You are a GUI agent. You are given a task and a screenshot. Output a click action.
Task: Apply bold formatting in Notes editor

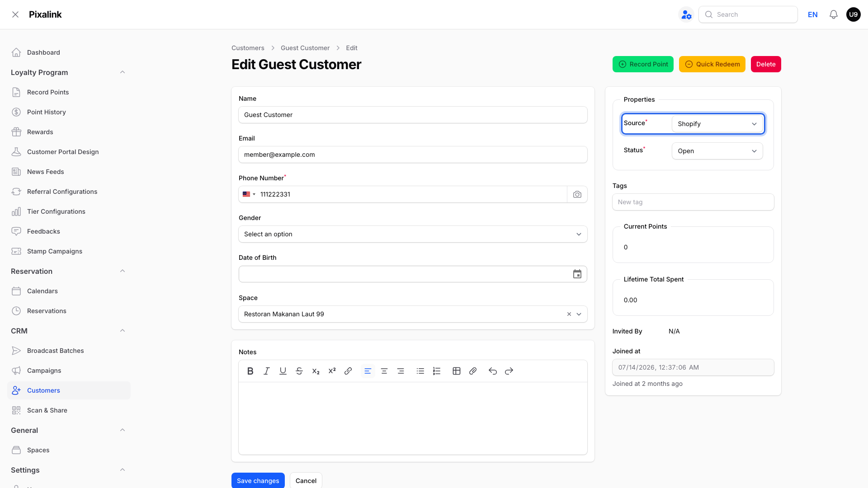coord(250,371)
